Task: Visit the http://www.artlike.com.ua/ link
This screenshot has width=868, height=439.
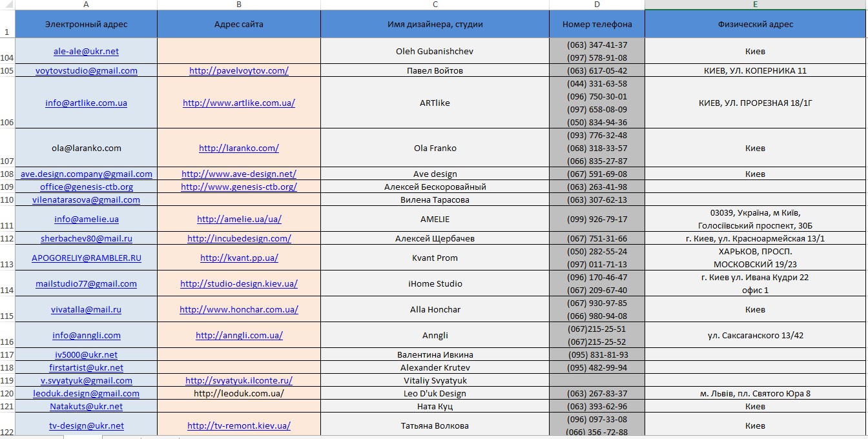Action: 239,103
